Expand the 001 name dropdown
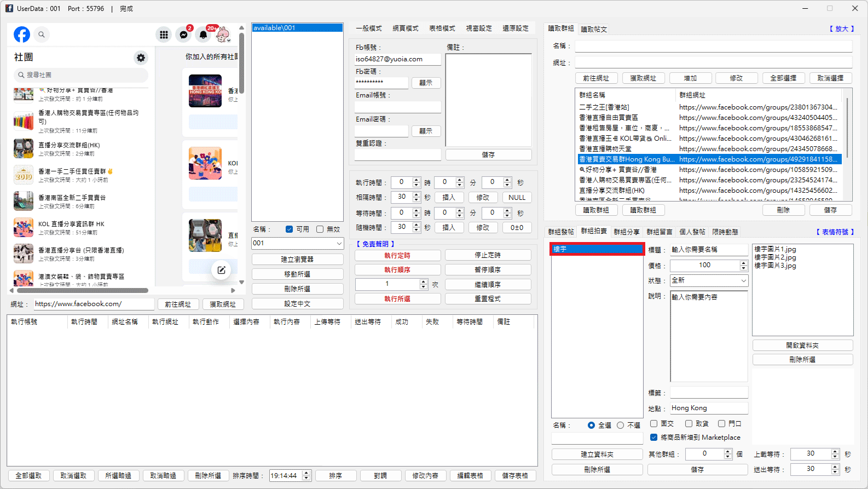Image resolution: width=868 pixels, height=489 pixels. click(339, 244)
